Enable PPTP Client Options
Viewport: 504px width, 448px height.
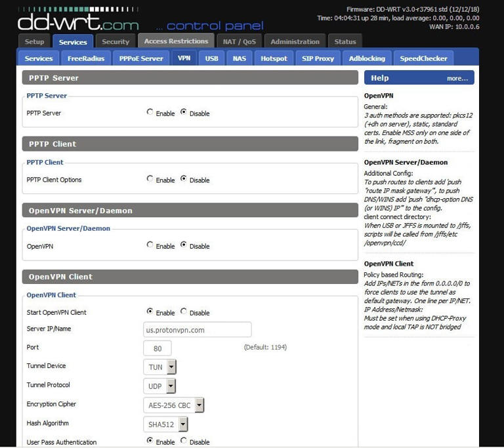150,178
